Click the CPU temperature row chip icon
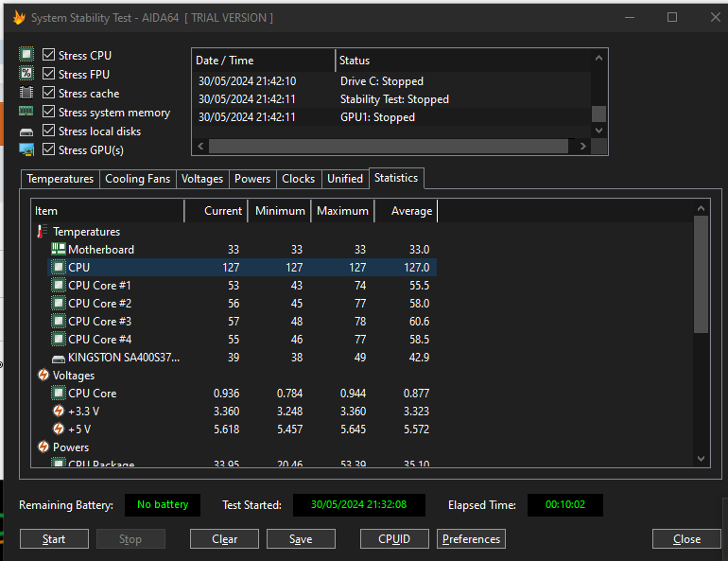728x561 pixels. [x=59, y=267]
